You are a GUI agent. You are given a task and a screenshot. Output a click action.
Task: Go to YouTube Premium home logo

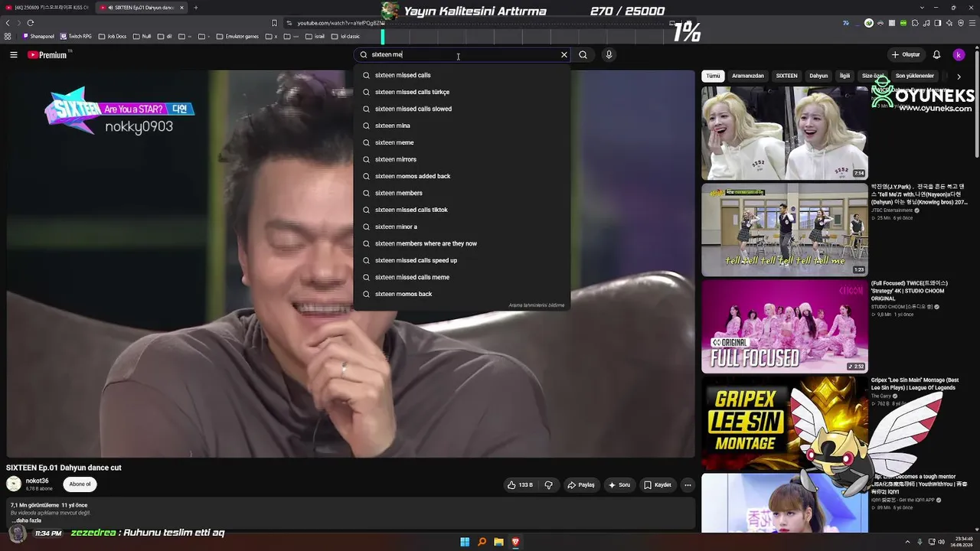tap(47, 55)
